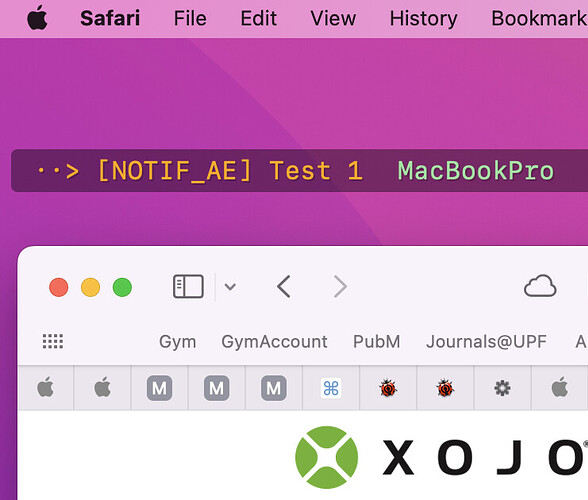Viewport: 588px width, 500px height.
Task: Show the favorites grid icon
Action: 53,341
